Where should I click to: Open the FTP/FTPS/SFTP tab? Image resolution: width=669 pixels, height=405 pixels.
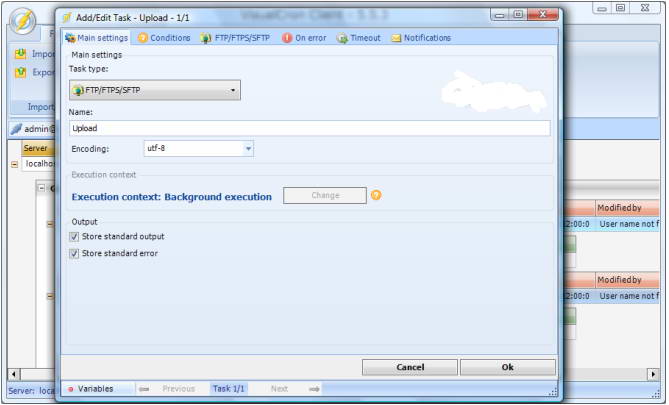click(235, 38)
